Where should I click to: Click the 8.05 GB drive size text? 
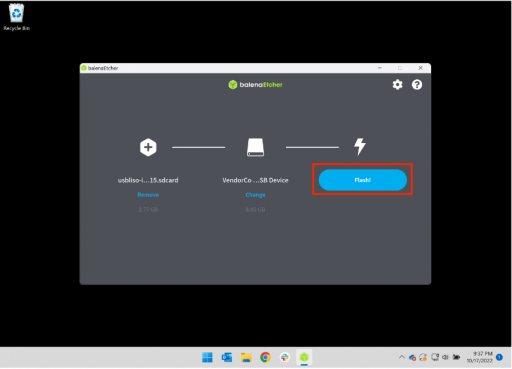click(255, 210)
